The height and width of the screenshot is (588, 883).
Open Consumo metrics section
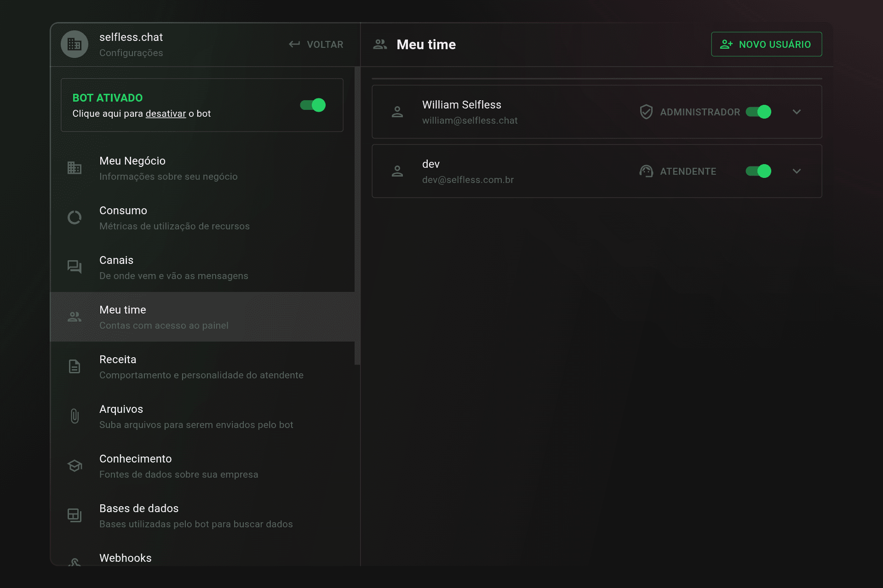point(202,217)
